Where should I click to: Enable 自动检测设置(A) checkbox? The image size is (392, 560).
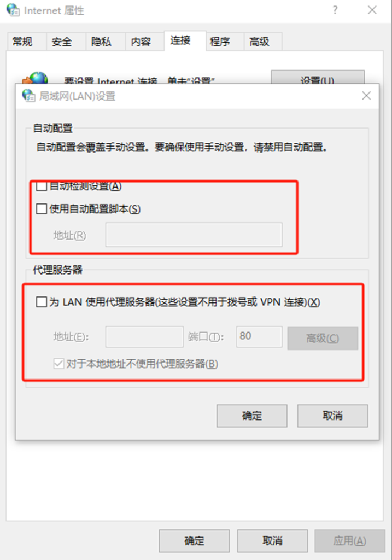click(x=42, y=186)
